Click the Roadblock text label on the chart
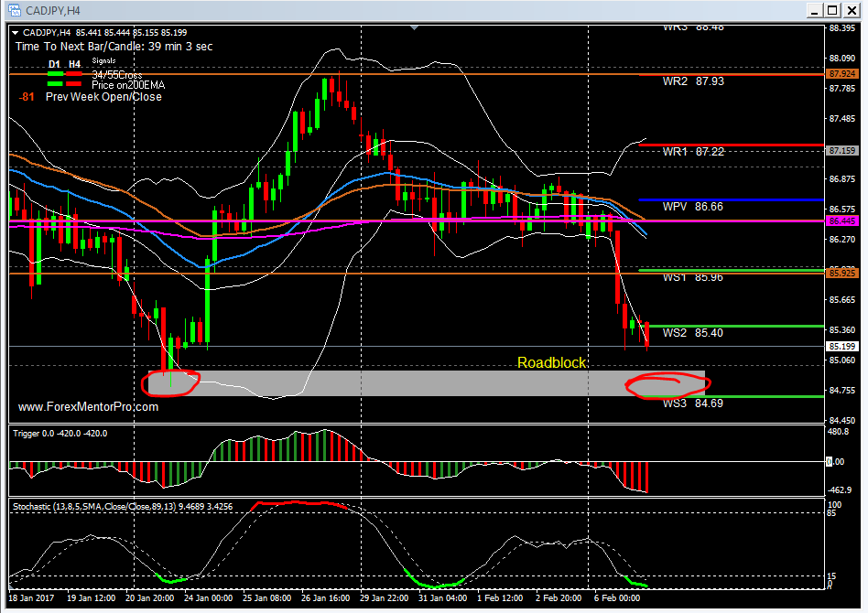This screenshot has height=613, width=868. click(550, 362)
